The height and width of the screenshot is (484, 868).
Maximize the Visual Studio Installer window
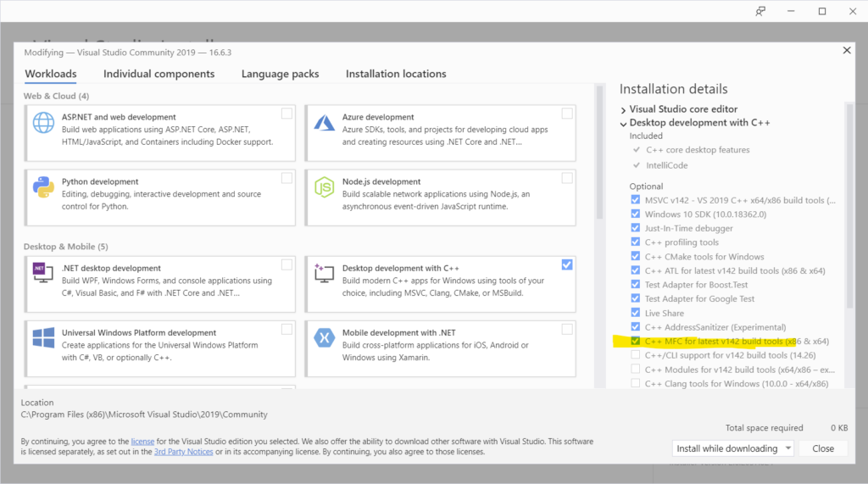[x=822, y=11]
